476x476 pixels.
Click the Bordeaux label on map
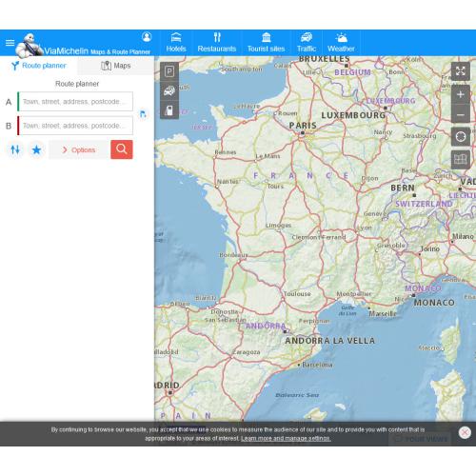pyautogui.click(x=233, y=255)
